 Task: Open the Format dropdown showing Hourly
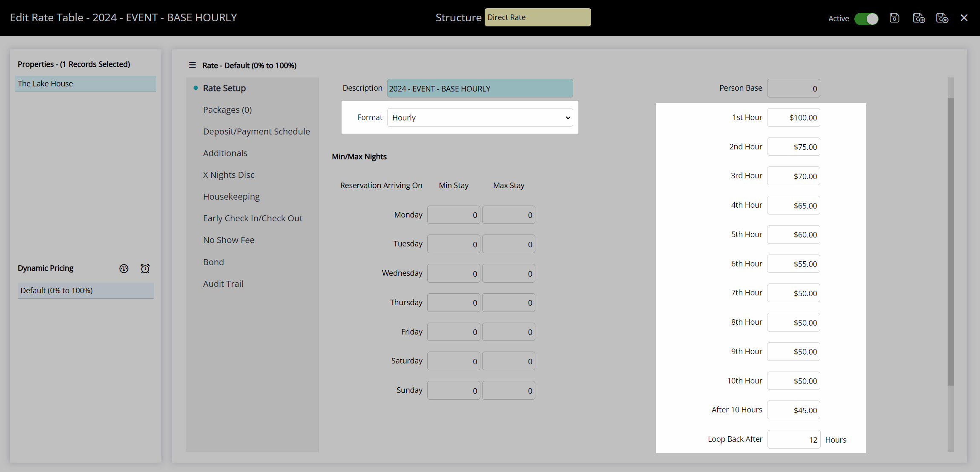click(x=480, y=117)
